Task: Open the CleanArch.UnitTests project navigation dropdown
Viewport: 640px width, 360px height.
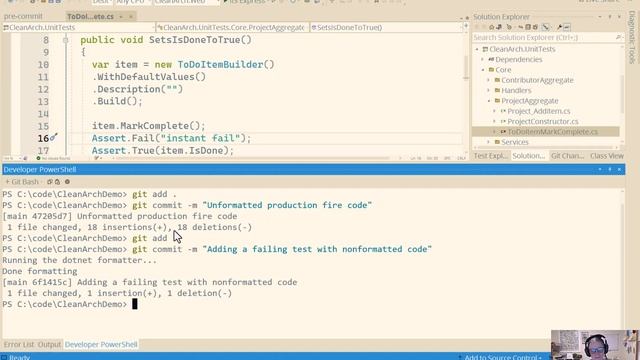Action: point(78,27)
